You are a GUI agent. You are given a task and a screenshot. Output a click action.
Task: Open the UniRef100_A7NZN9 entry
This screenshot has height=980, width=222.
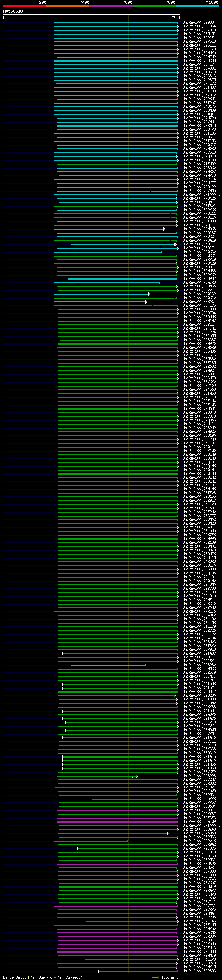[199, 57]
